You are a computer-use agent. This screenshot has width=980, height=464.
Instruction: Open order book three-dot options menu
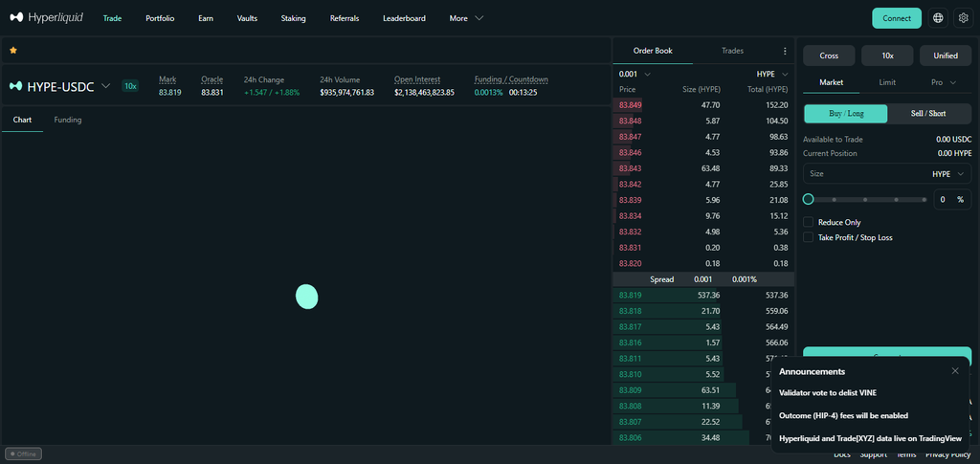[x=785, y=52]
